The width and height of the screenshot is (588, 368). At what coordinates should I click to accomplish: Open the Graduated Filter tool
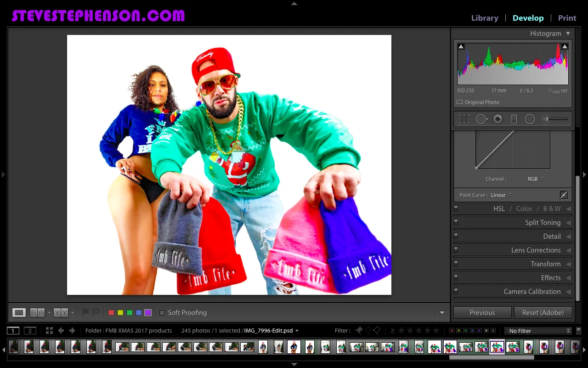[514, 119]
